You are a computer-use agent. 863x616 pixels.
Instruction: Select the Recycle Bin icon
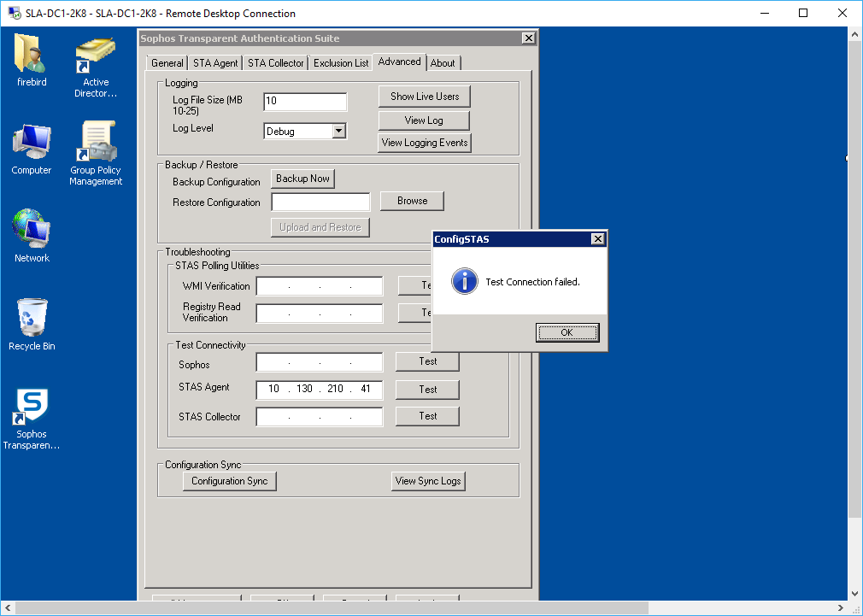click(x=32, y=325)
